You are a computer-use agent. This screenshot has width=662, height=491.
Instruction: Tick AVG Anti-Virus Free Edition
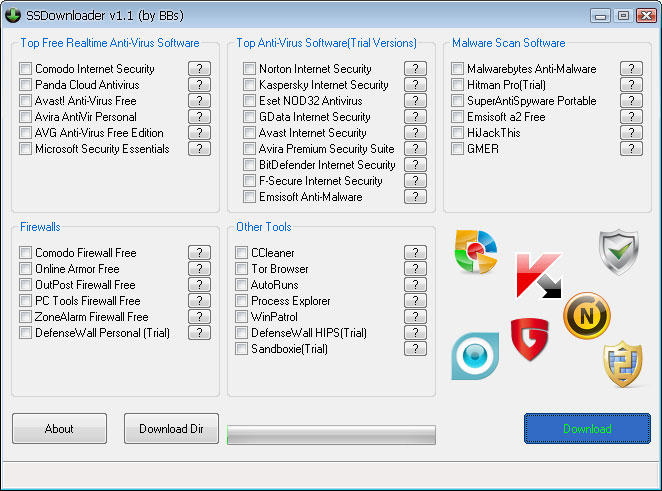(x=25, y=133)
